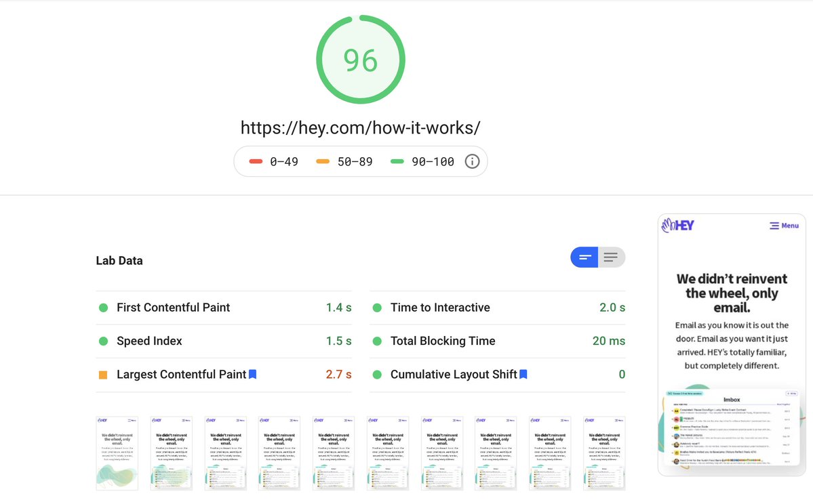This screenshot has width=813, height=504.
Task: Click the red 0–49 legend marker
Action: [x=256, y=162]
